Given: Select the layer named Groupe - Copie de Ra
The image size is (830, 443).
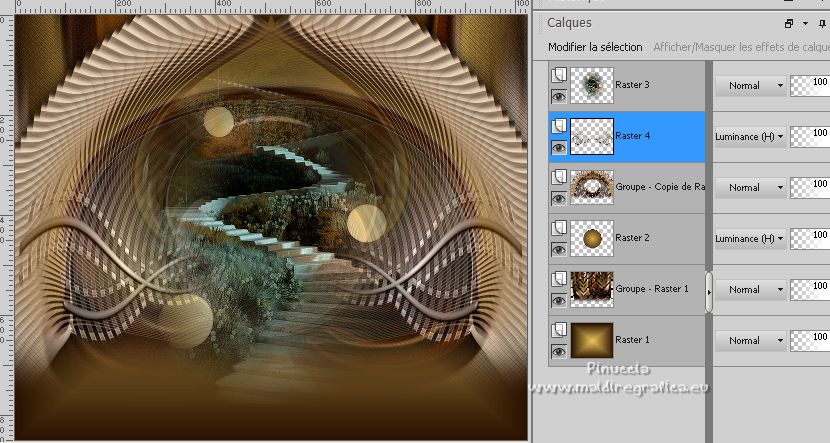Looking at the screenshot, I should click(x=660, y=187).
